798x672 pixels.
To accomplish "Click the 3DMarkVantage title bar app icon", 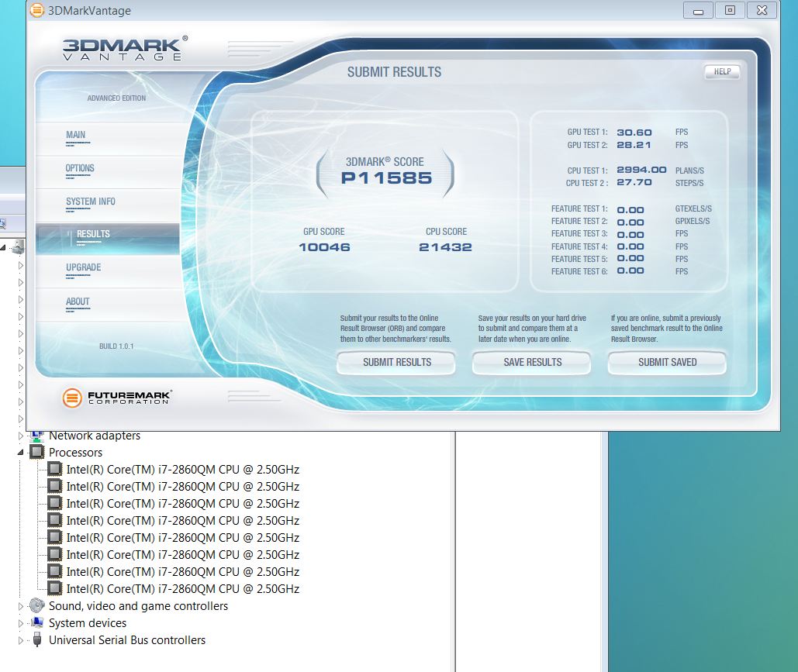I will 37,10.
